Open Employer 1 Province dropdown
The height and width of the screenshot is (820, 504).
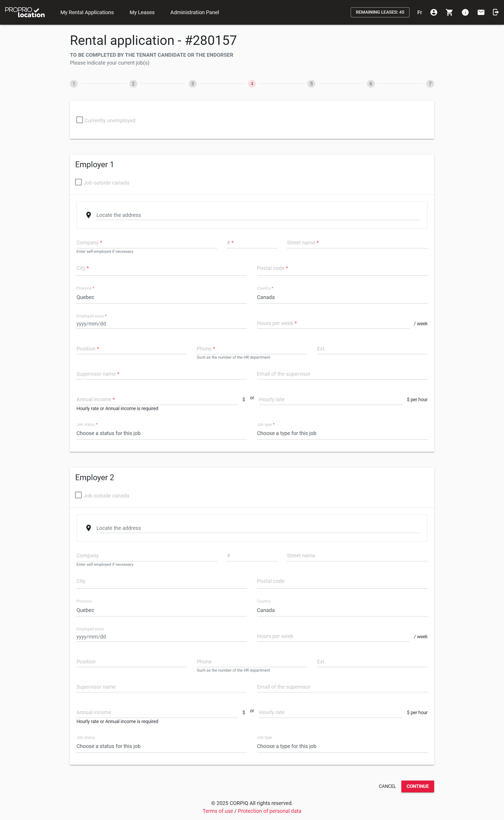click(161, 297)
